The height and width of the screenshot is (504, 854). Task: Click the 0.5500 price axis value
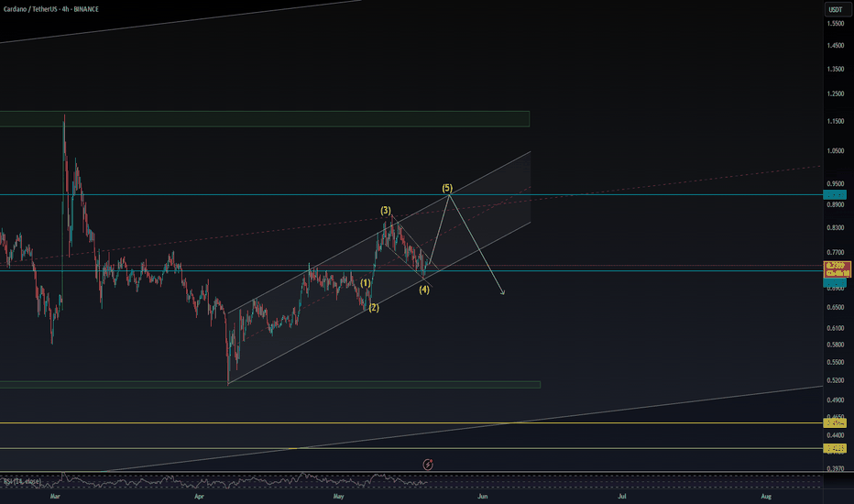836,362
